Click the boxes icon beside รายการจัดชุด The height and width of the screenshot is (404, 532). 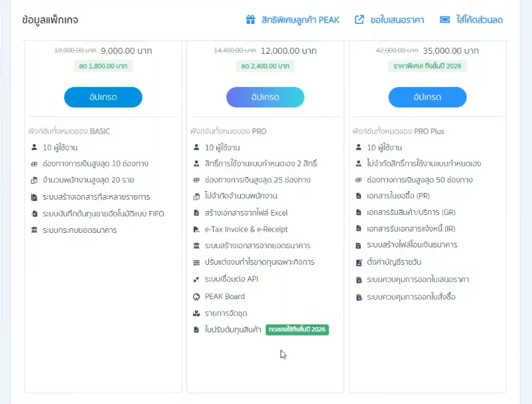[196, 313]
